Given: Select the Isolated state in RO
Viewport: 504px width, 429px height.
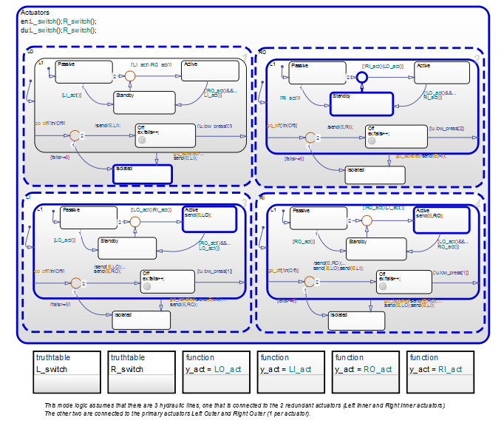Looking at the screenshot, I should tap(375, 175).
